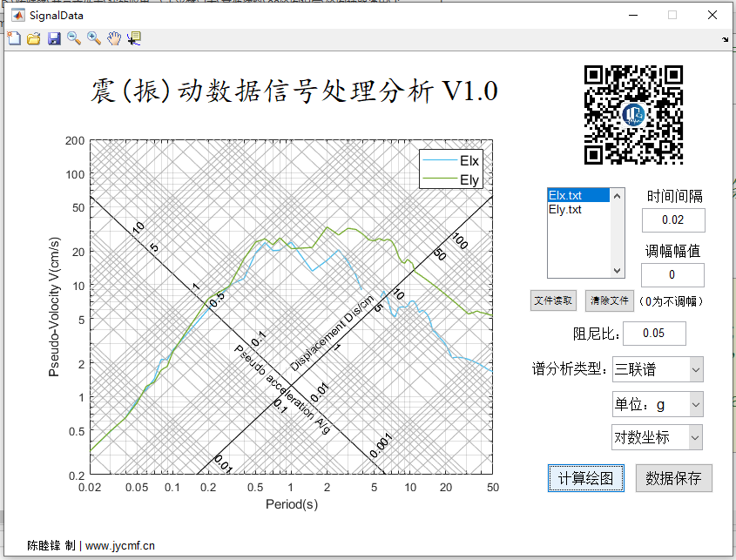
Task: Open the 谱分析类型 dropdown showing 三联谱
Action: [658, 369]
